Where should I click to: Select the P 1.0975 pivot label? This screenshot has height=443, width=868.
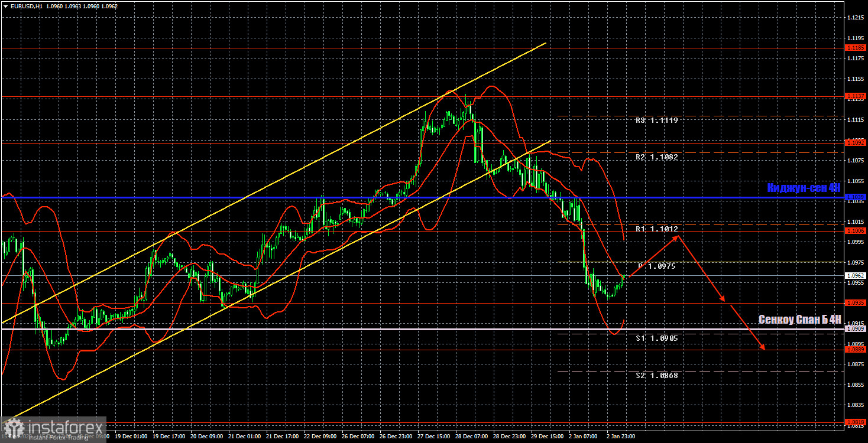pos(657,266)
